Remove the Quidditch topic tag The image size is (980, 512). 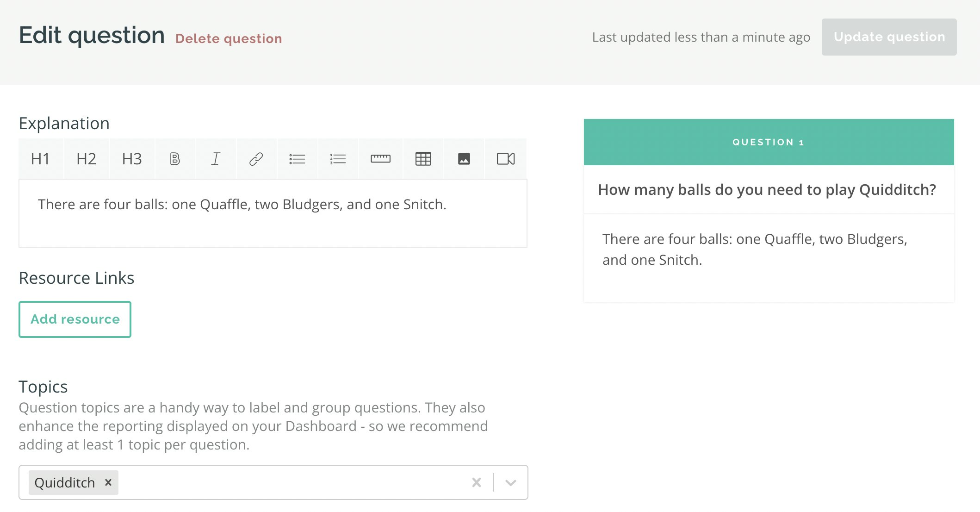108,482
